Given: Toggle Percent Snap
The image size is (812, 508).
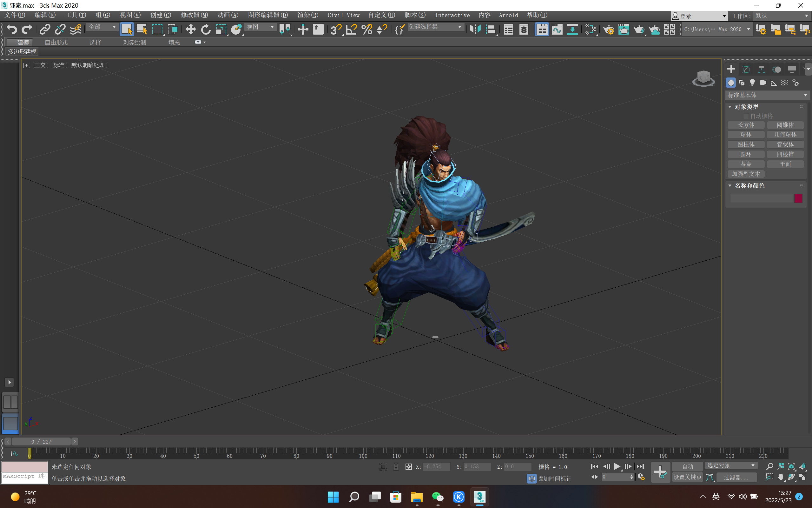Looking at the screenshot, I should coord(366,30).
